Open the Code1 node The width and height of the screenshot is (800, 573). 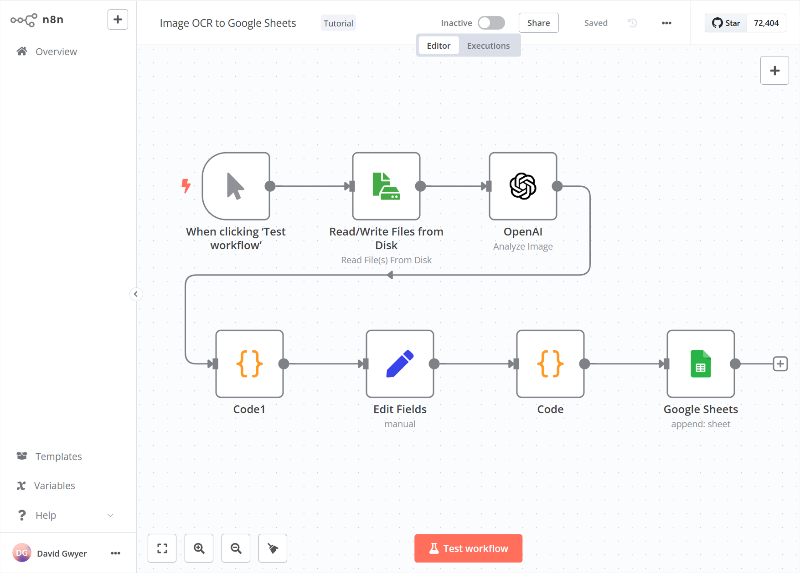[x=249, y=364]
